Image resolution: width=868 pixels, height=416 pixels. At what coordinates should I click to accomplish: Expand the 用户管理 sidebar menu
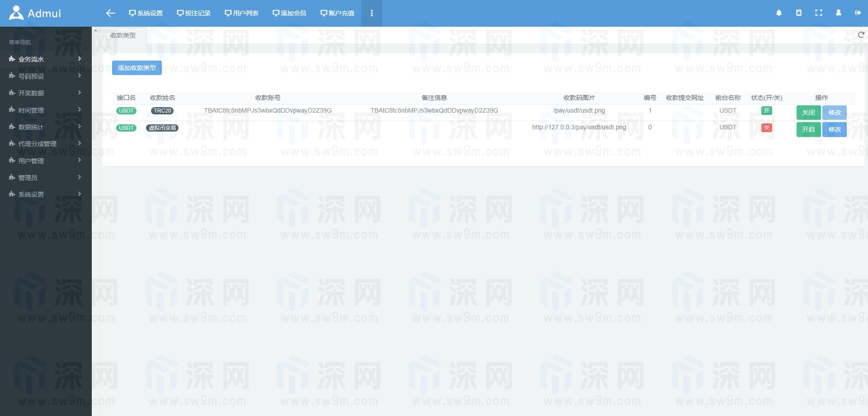[x=45, y=161]
